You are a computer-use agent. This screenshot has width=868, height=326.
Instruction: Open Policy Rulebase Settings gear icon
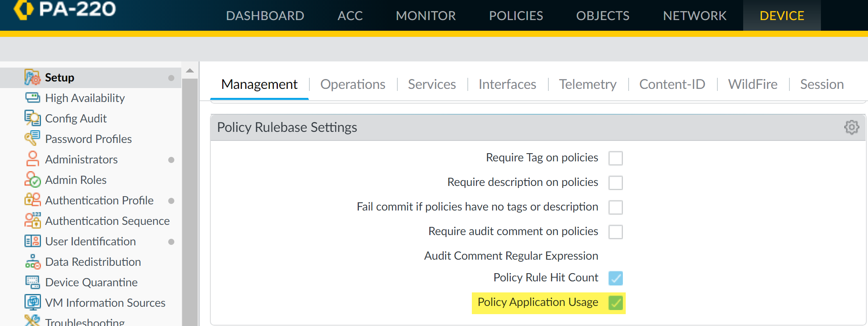tap(851, 127)
